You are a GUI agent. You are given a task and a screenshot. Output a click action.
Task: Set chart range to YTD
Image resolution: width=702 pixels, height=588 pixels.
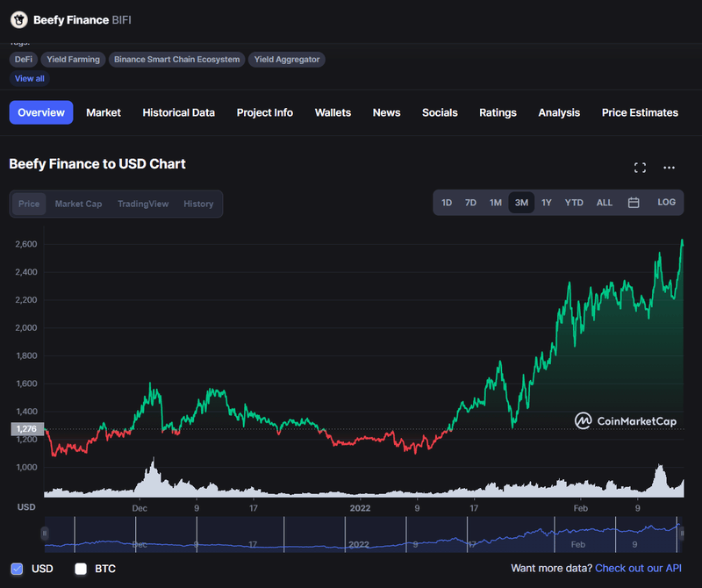[x=574, y=203]
